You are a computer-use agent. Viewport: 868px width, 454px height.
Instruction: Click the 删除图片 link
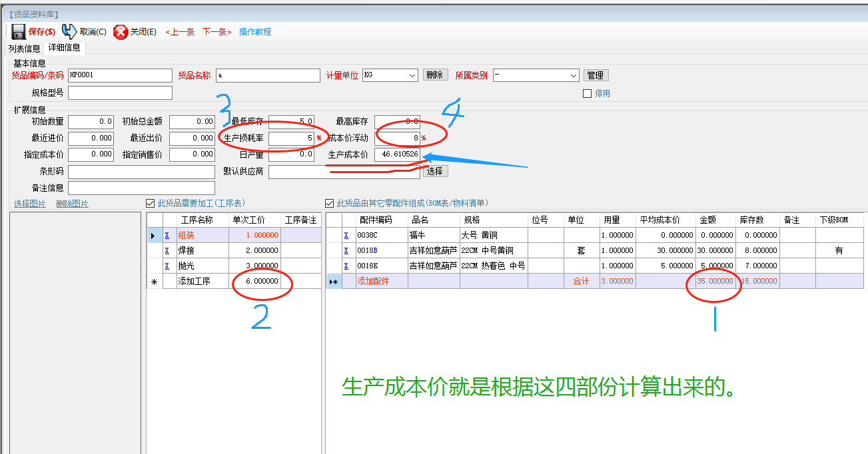click(73, 203)
